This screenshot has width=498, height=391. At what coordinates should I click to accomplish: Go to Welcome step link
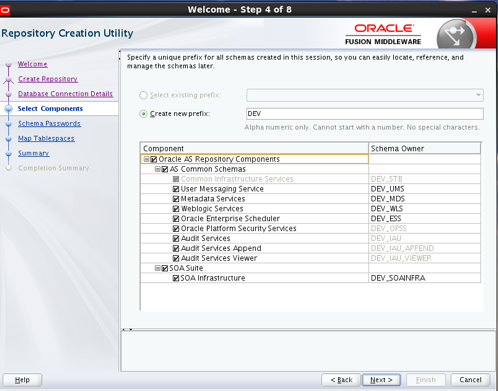pos(33,64)
